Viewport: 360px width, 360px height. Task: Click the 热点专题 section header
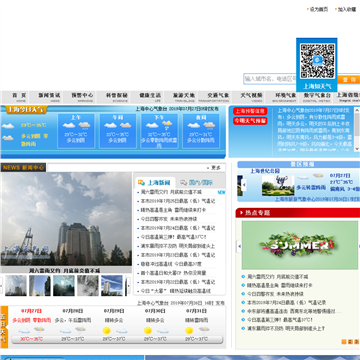(298, 213)
